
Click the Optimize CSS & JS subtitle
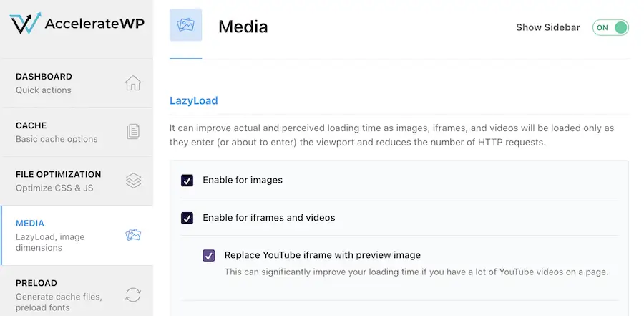pos(54,188)
